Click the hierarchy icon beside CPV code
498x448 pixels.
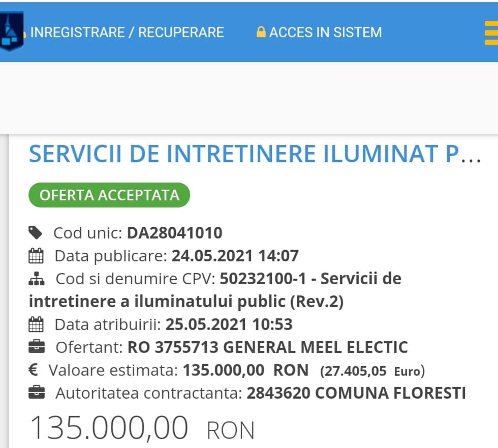click(36, 279)
